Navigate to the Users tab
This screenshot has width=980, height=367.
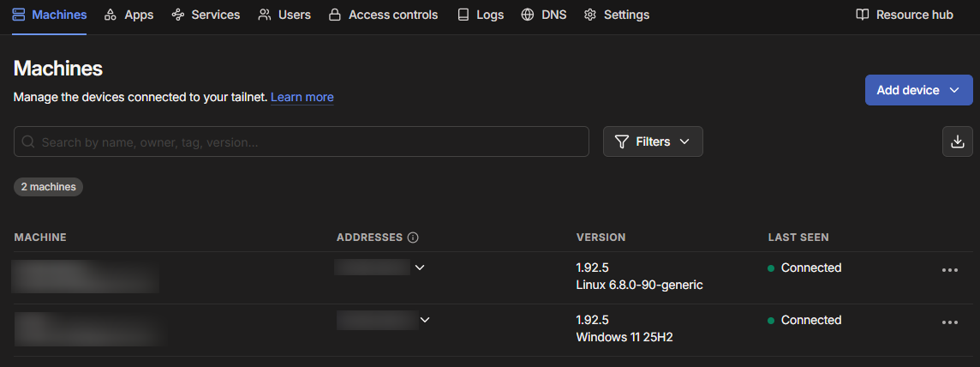[284, 15]
